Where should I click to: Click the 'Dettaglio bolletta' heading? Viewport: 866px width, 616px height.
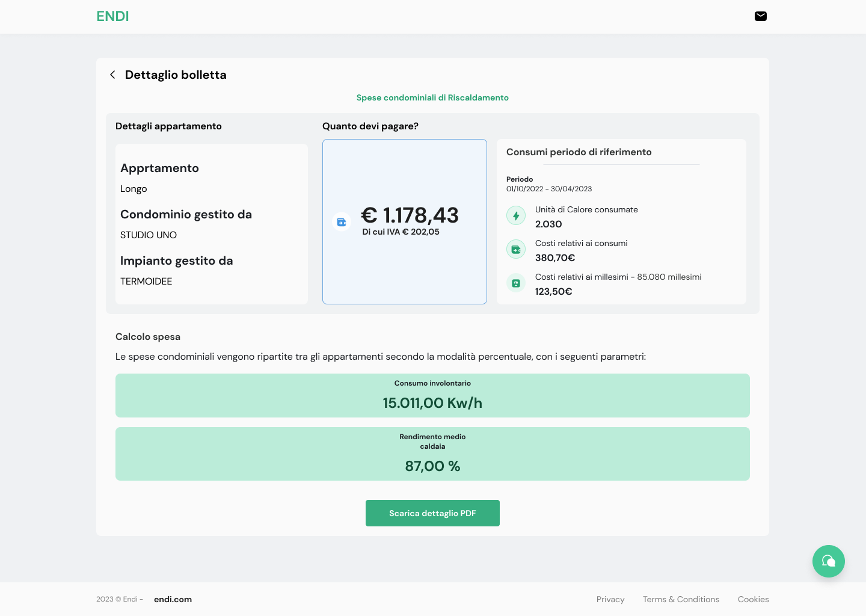[x=176, y=75]
